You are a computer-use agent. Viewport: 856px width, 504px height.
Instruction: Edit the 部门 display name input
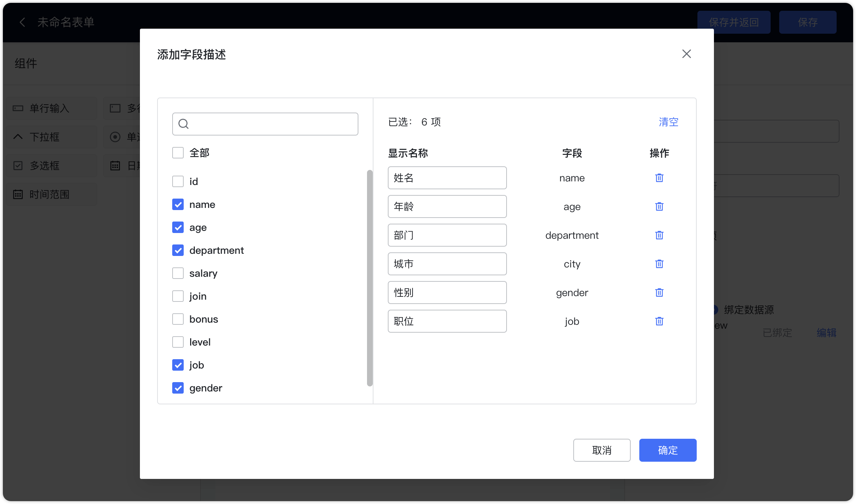(x=447, y=235)
